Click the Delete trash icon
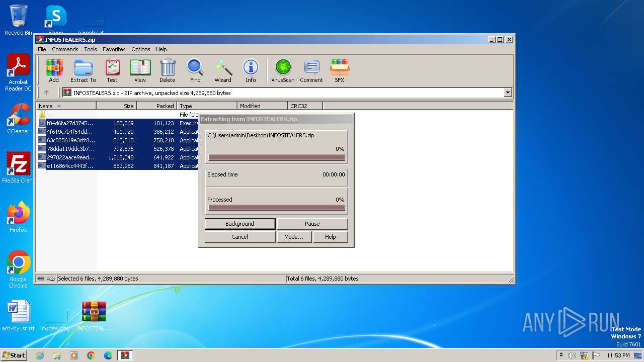This screenshot has width=644, height=362. 168,70
